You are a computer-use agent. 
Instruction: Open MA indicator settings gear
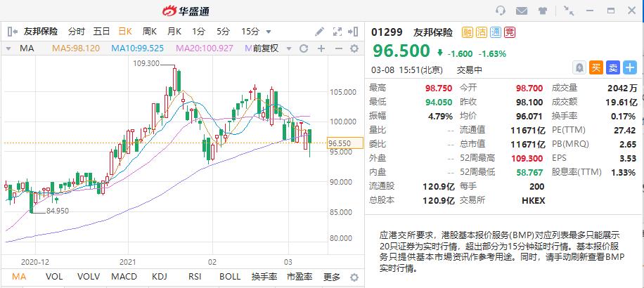[354, 49]
